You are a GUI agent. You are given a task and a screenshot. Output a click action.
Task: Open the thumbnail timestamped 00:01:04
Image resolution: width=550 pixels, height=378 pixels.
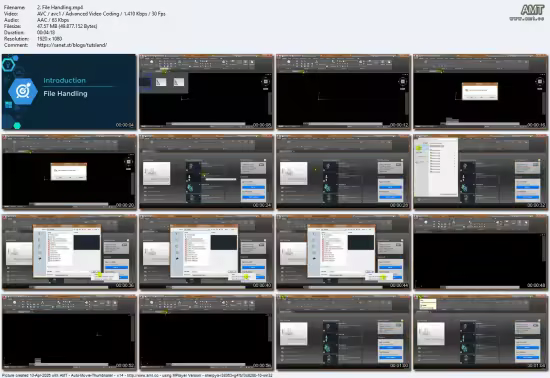(x=480, y=332)
